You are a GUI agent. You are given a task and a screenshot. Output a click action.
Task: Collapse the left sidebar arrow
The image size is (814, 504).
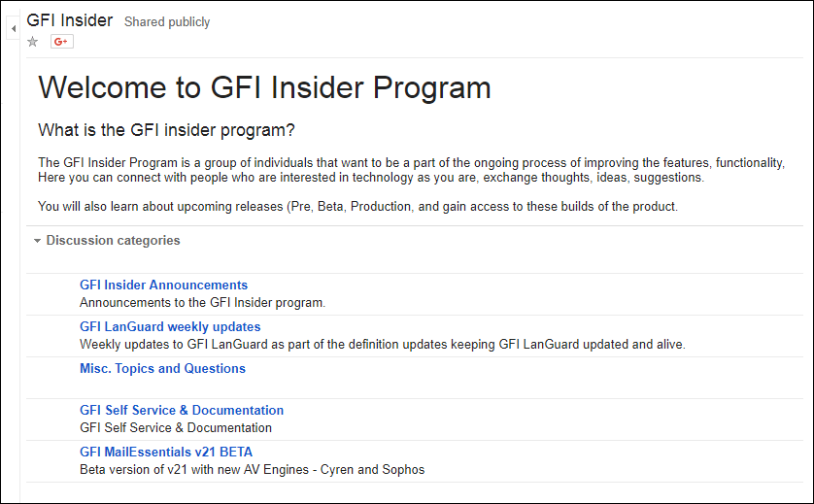coord(14,28)
